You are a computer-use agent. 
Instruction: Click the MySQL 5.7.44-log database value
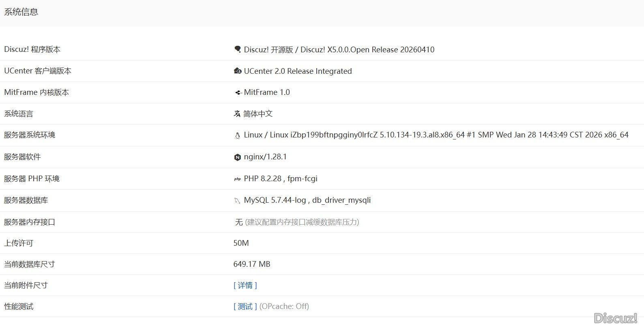coord(307,200)
